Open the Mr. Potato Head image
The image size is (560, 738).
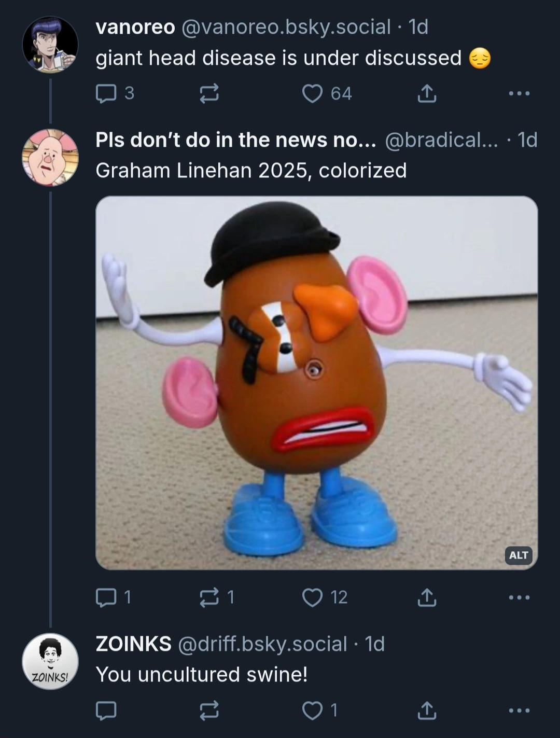[316, 382]
